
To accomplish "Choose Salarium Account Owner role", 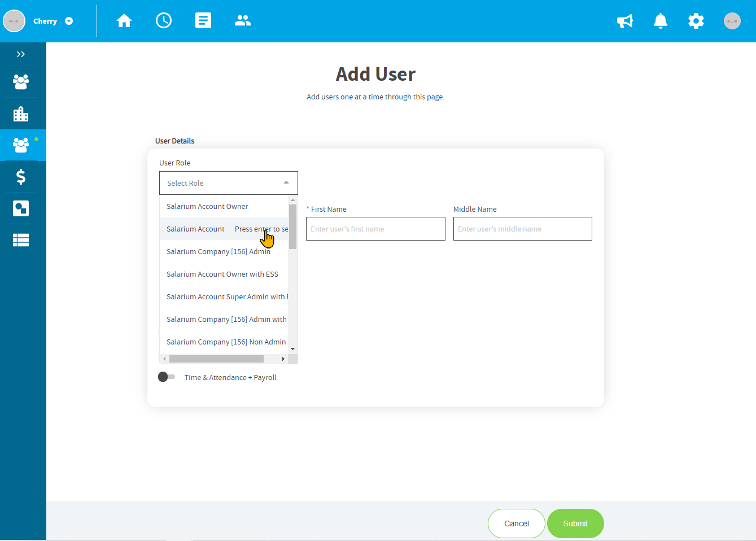I will click(x=224, y=206).
